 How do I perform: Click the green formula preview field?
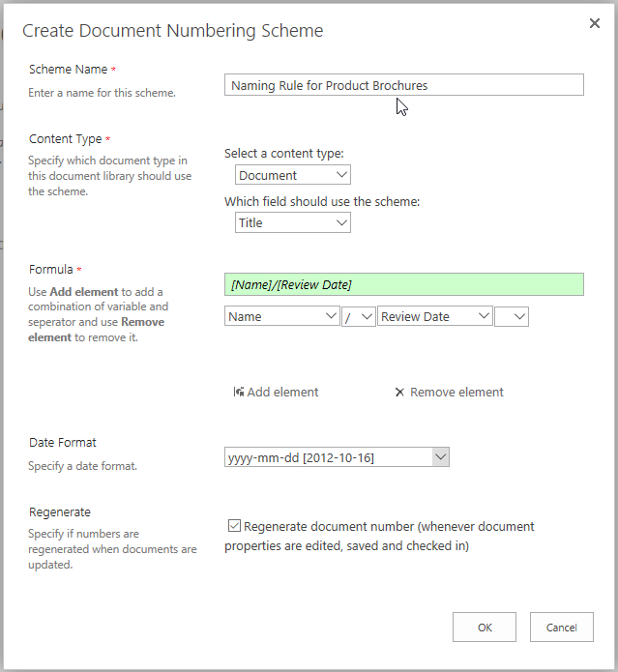(403, 284)
